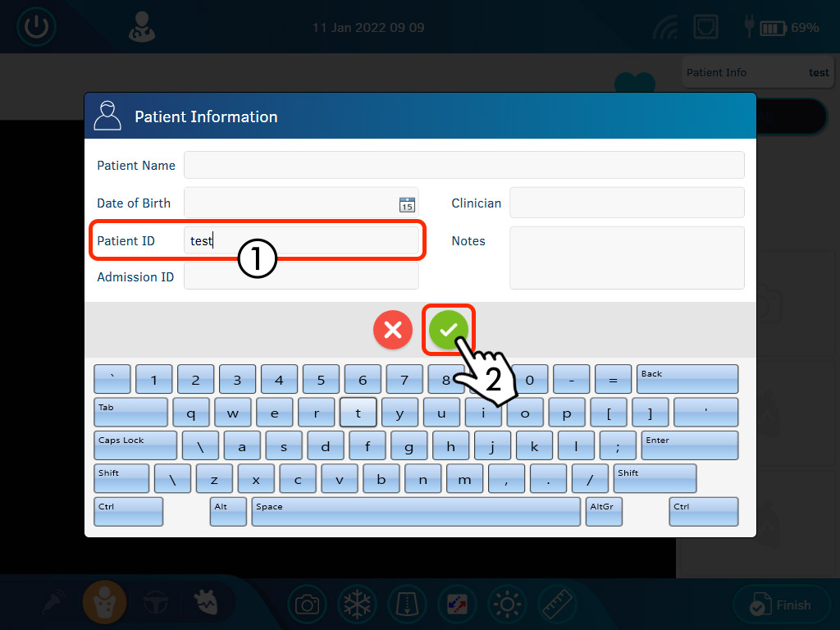Toggle Caps Lock on the keyboard

pyautogui.click(x=135, y=445)
